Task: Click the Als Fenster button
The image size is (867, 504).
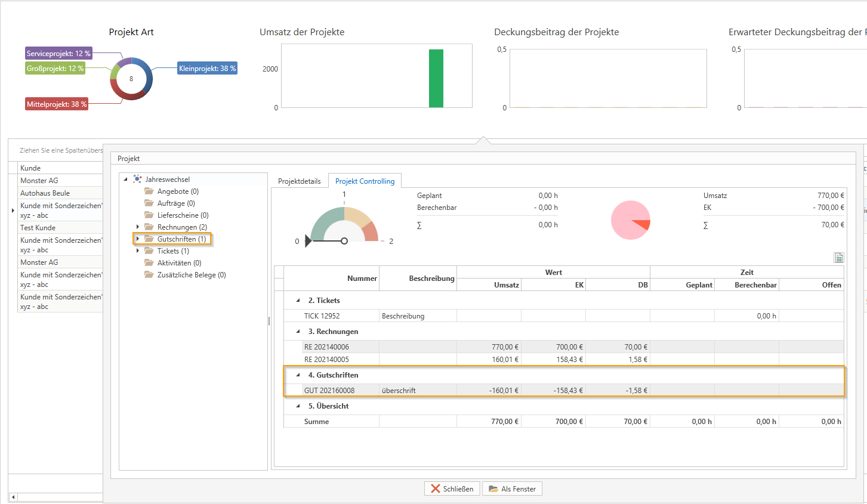Action: click(512, 488)
